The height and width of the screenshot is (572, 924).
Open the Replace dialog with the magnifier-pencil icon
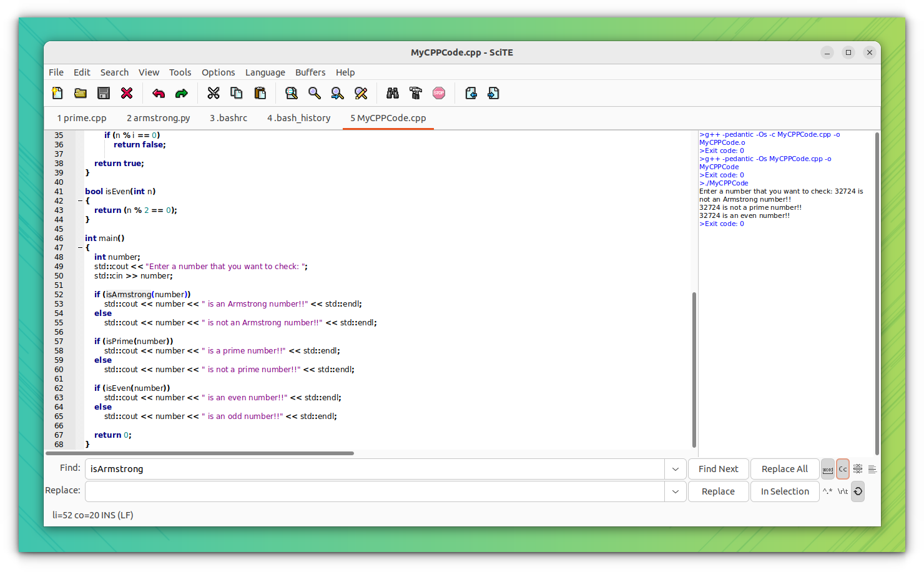[361, 92]
